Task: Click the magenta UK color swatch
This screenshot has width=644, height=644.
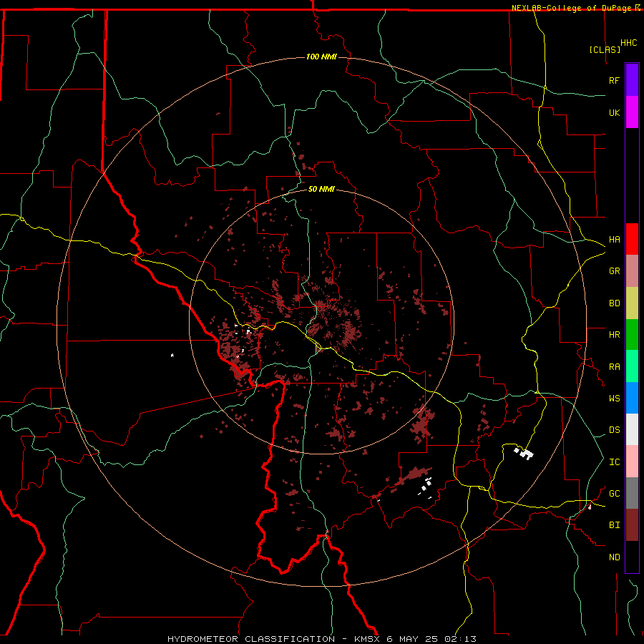Action: point(632,112)
